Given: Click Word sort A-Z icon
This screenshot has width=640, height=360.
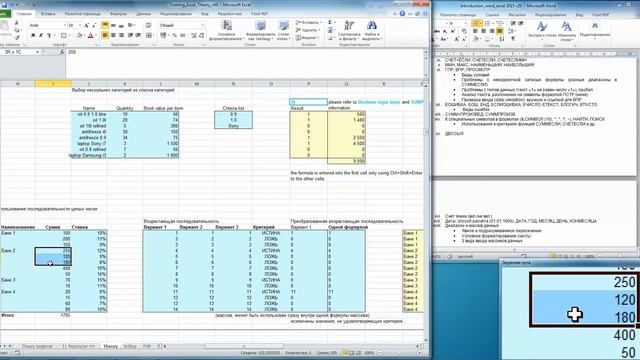Looking at the screenshot, I should click(x=501, y=38).
